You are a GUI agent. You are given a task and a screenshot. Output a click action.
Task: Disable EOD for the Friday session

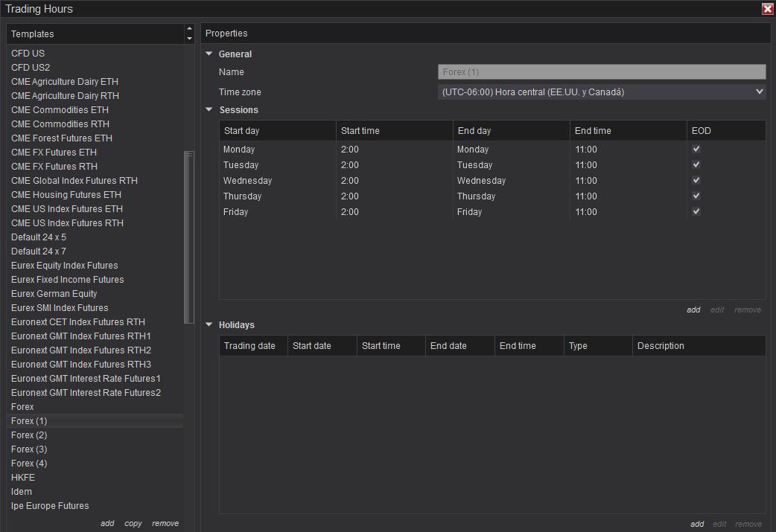click(x=696, y=211)
